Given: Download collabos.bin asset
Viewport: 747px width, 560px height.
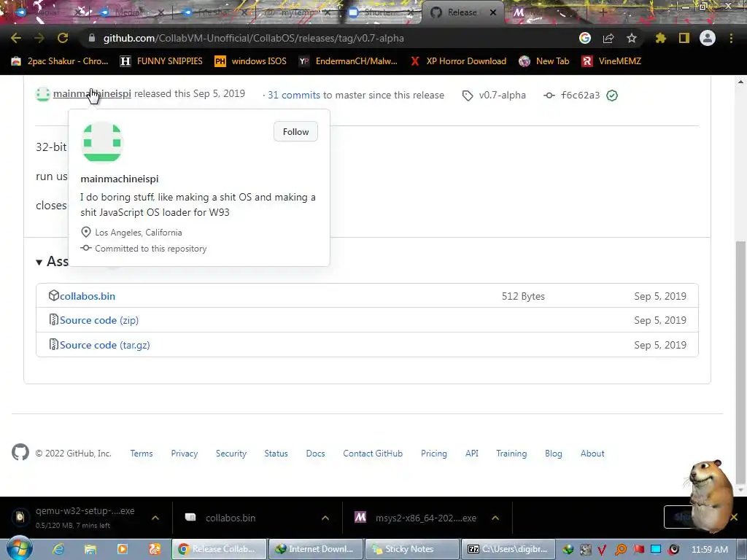Looking at the screenshot, I should (88, 296).
